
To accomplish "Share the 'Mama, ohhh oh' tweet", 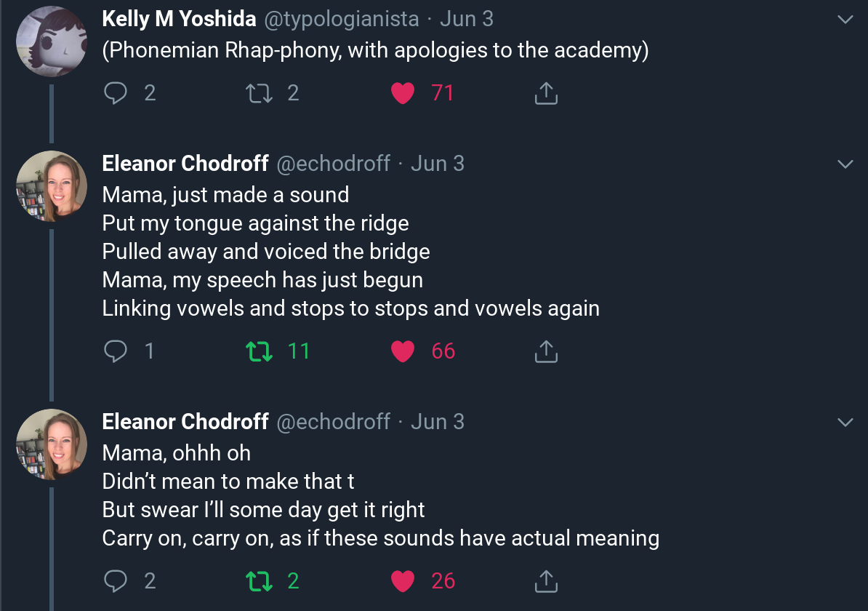I will [x=546, y=581].
